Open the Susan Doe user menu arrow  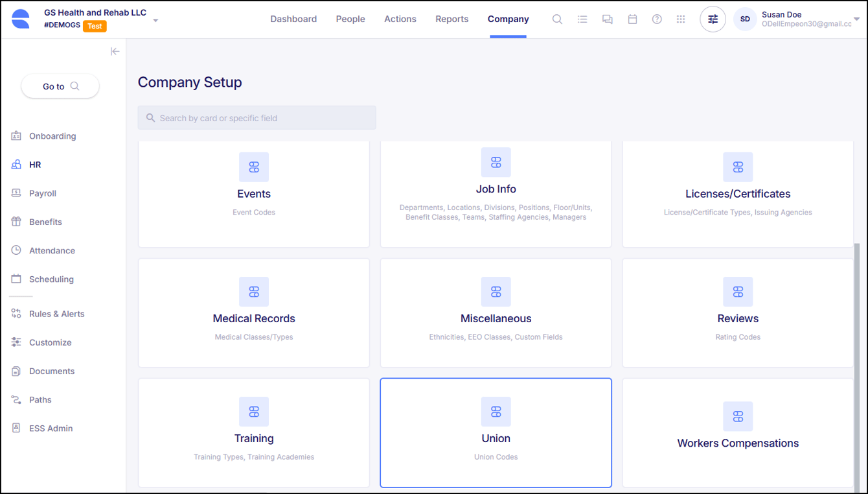(x=856, y=19)
